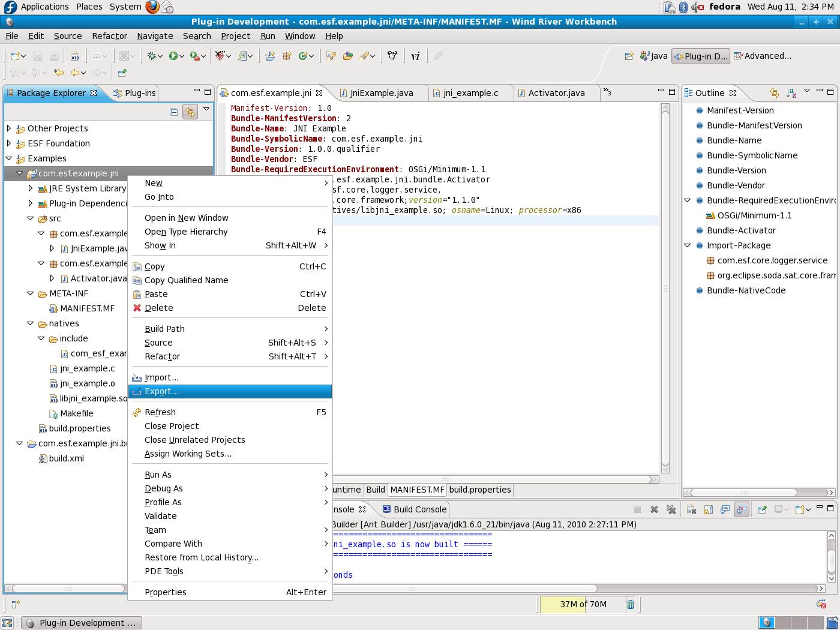Select Properties in context menu
Viewport: 840px width, 630px height.
(230, 592)
